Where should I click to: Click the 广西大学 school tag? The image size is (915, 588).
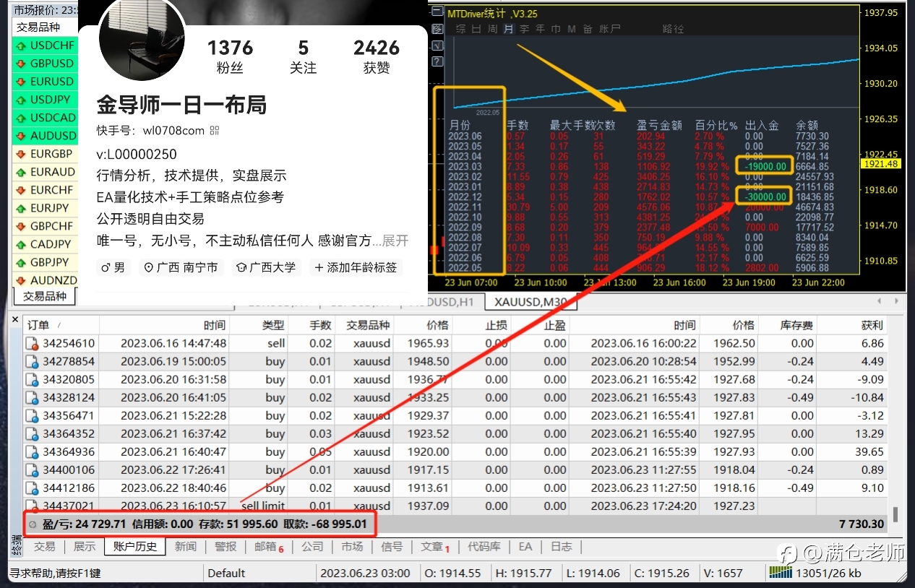[x=267, y=267]
